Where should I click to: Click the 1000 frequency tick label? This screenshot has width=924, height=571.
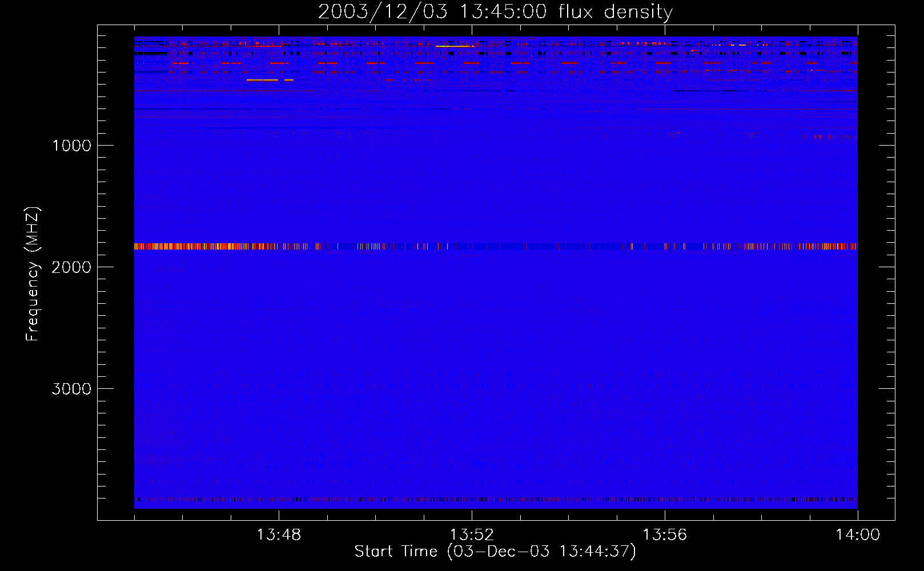(x=71, y=146)
